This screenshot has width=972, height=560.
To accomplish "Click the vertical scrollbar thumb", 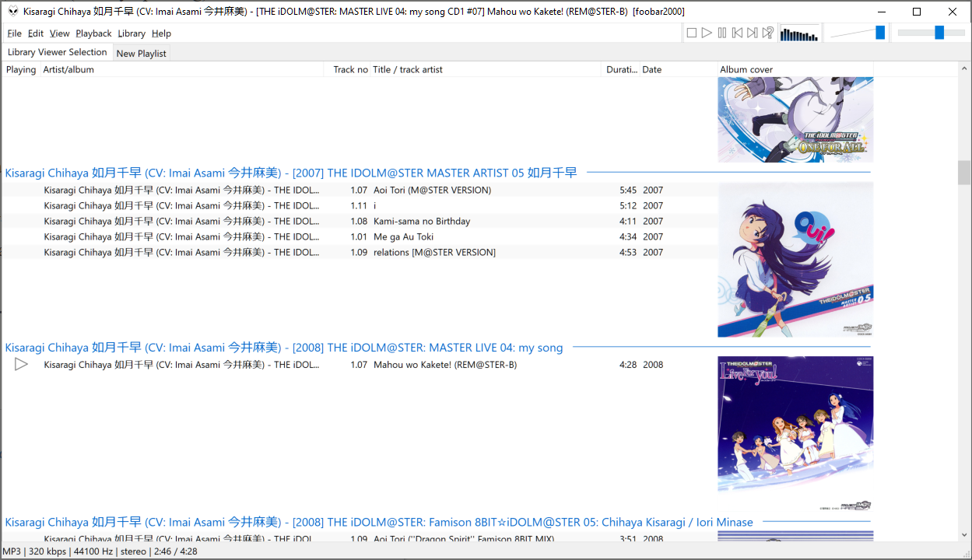I will (x=964, y=172).
